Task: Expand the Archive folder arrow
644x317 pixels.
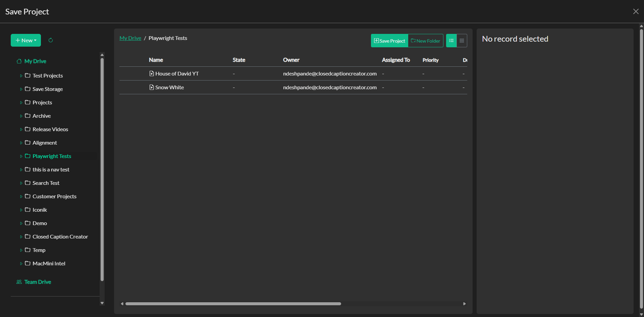Action: 21,116
